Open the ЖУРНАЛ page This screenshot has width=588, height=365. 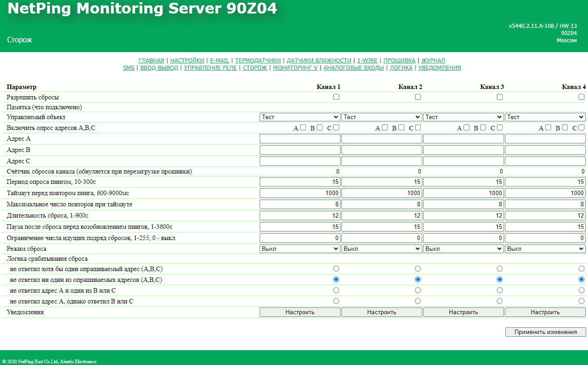point(433,61)
